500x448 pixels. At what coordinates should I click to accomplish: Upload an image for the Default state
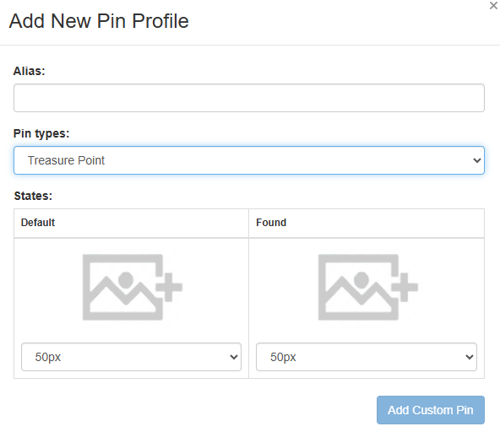pos(132,287)
